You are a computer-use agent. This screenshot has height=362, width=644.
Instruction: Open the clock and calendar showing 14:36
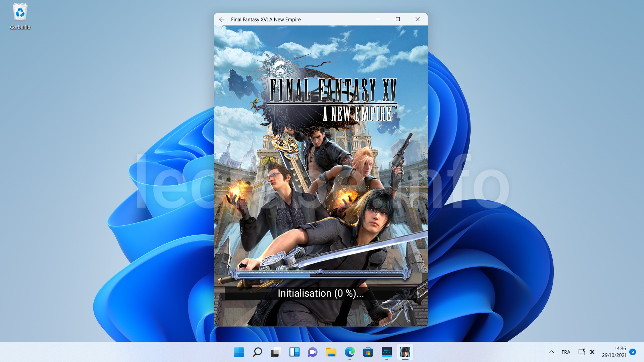click(x=614, y=352)
